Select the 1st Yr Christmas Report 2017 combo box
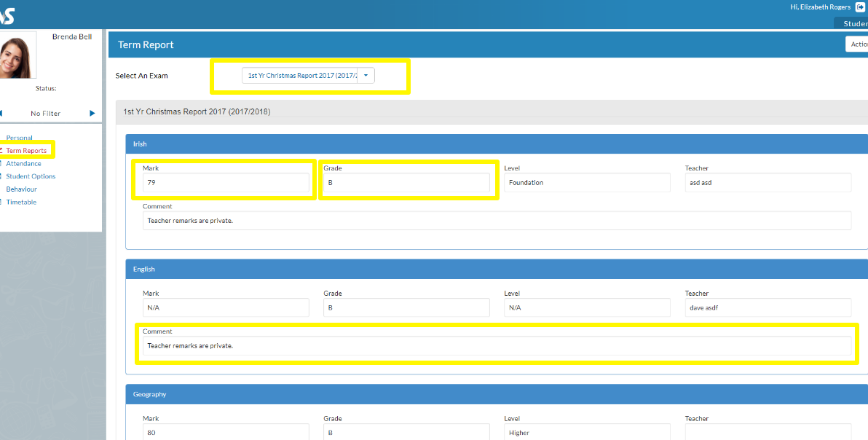 click(308, 76)
